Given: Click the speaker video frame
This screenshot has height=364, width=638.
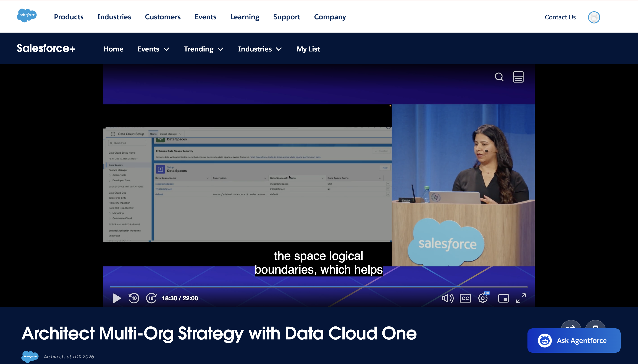Looking at the screenshot, I should (x=463, y=185).
